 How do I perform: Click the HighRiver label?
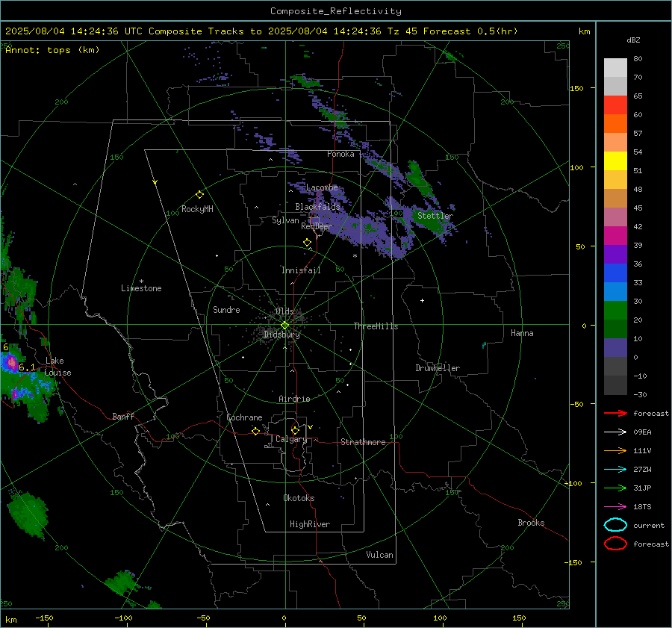coord(310,524)
